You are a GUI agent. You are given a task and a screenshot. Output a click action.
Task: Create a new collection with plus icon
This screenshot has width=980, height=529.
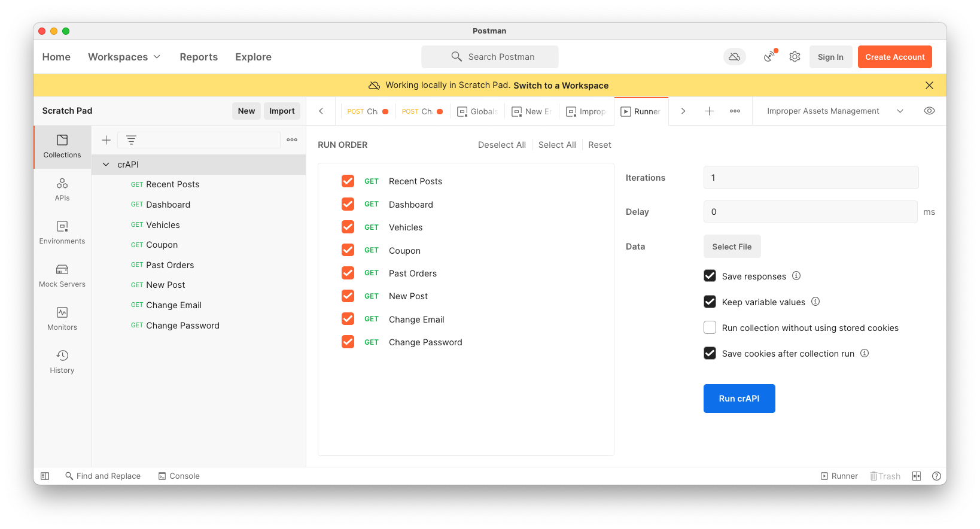[x=106, y=140]
